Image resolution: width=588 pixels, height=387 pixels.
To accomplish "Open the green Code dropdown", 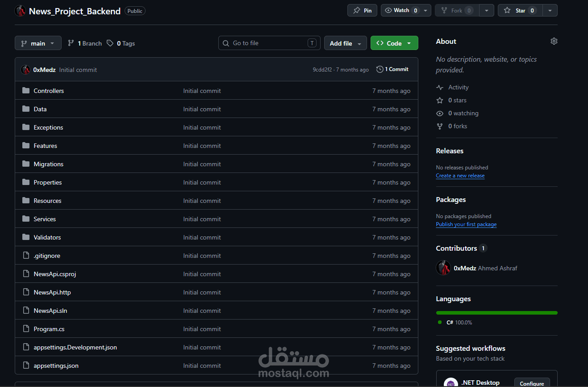I will pos(394,43).
